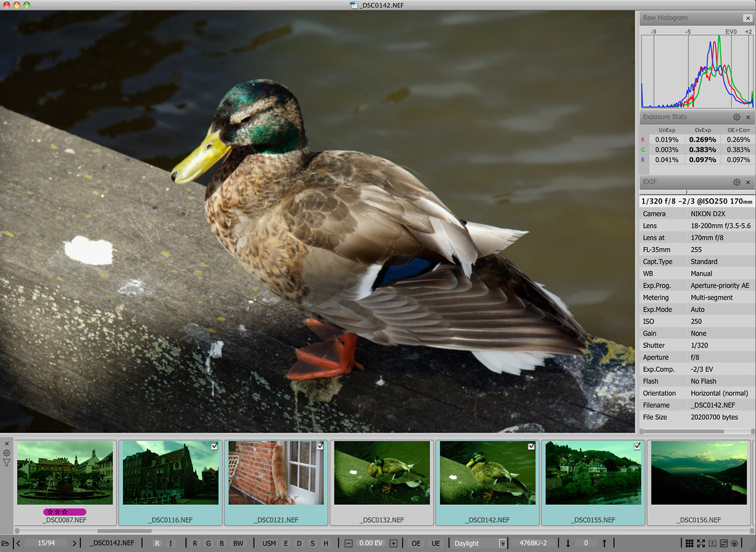Image resolution: width=756 pixels, height=552 pixels.
Task: Enter fullscreen mode via the arrows icon
Action: [701, 543]
